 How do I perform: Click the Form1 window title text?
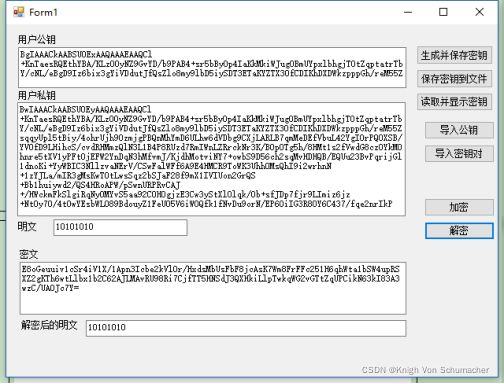pos(43,13)
